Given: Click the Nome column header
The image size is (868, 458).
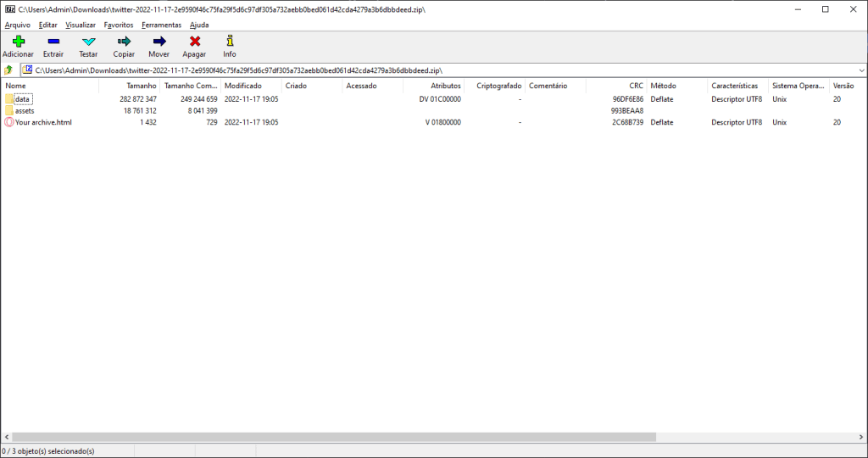Looking at the screenshot, I should click(x=16, y=86).
